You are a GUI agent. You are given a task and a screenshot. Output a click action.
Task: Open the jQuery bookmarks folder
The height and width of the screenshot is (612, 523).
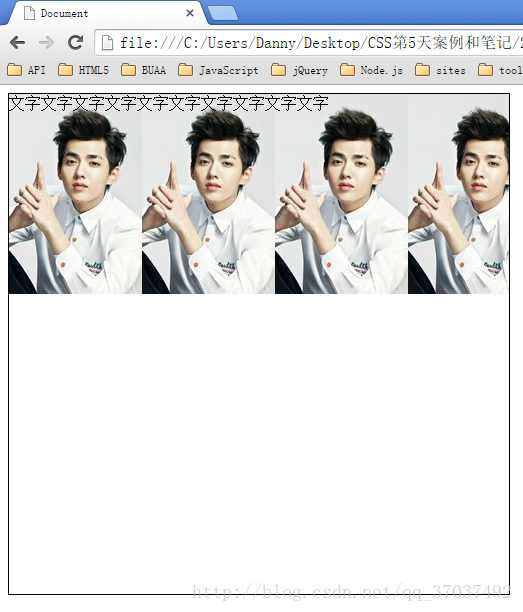pyautogui.click(x=299, y=70)
